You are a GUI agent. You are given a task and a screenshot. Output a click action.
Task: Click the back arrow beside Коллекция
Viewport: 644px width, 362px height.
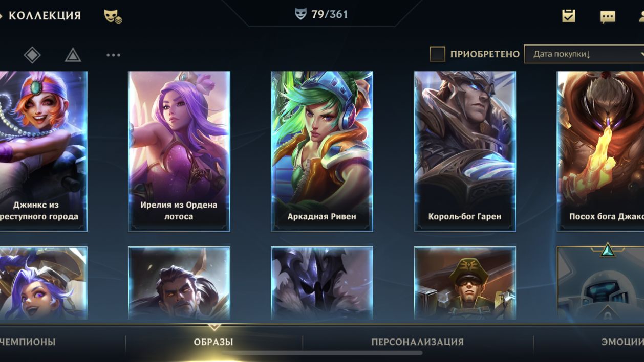[2, 15]
